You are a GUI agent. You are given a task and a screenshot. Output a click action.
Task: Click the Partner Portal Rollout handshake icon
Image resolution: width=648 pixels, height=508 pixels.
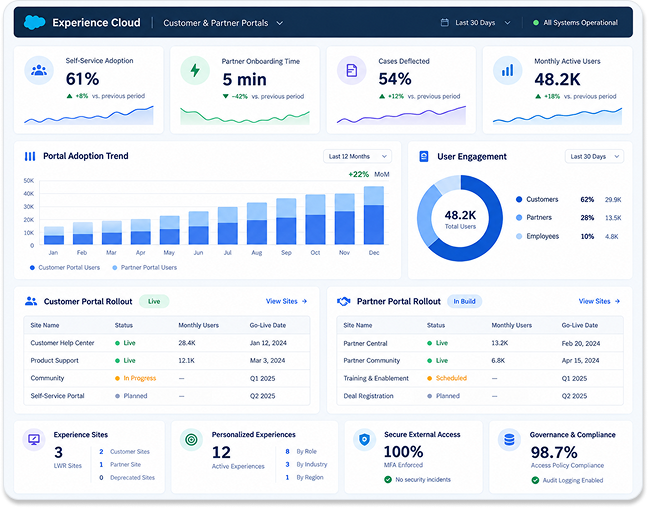click(x=343, y=301)
